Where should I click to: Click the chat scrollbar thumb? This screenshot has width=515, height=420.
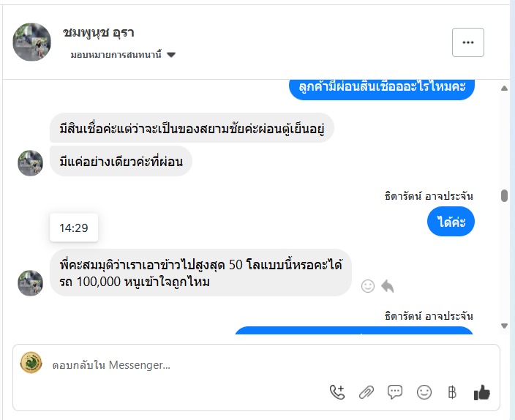(504, 195)
